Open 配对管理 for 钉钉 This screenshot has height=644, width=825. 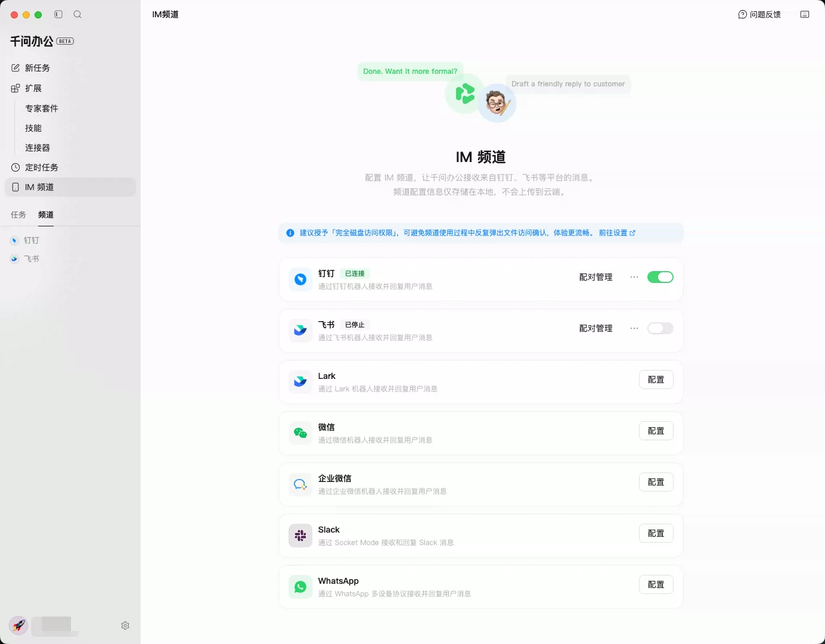(596, 277)
